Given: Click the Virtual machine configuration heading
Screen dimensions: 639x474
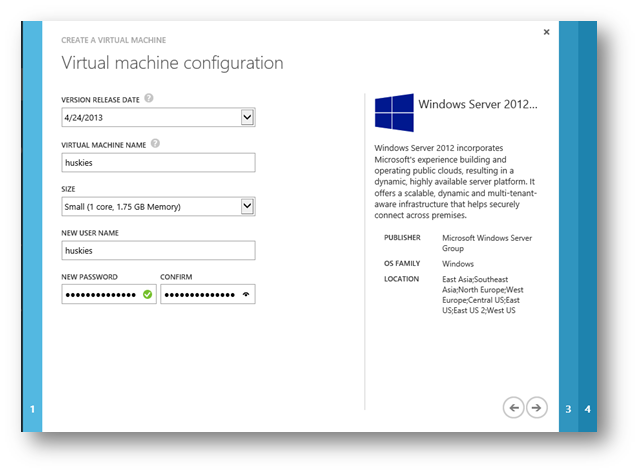Looking at the screenshot, I should coord(172,63).
